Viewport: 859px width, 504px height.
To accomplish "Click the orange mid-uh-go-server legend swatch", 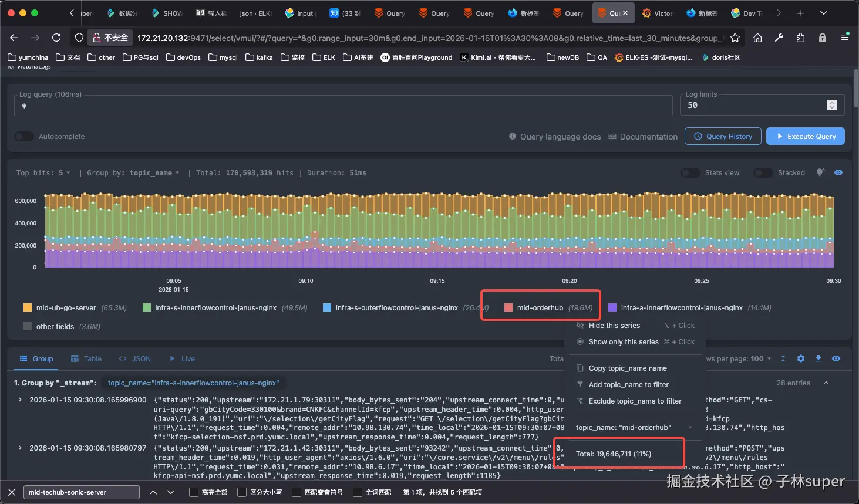I will pos(28,307).
